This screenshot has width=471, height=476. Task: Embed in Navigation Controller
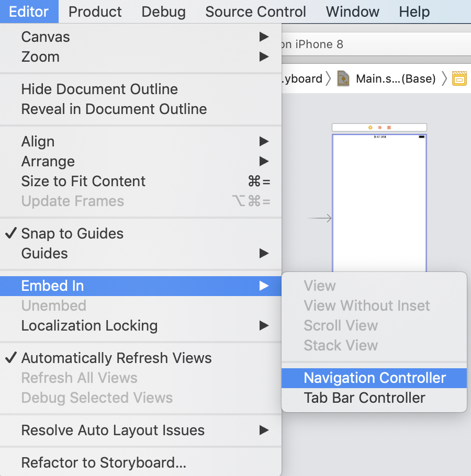pyautogui.click(x=374, y=378)
